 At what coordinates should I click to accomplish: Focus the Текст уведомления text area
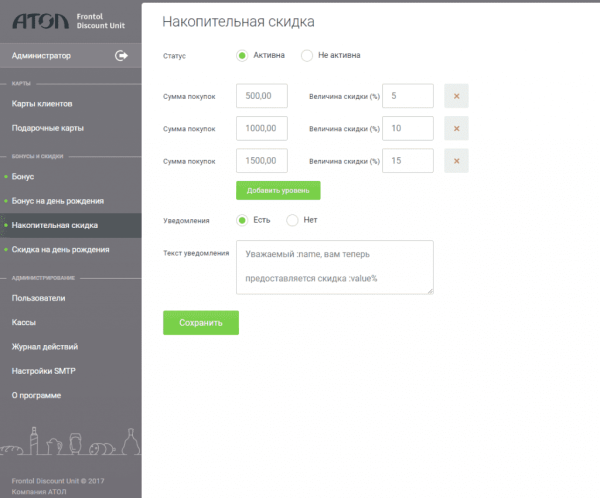tap(334, 267)
